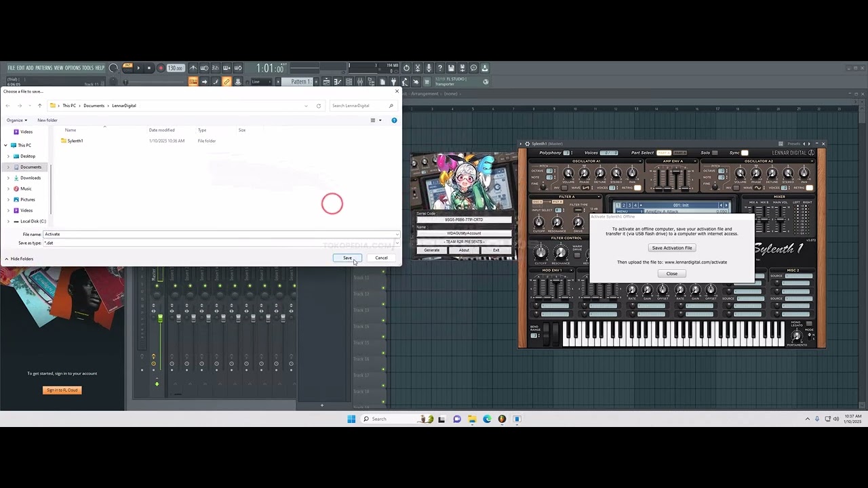This screenshot has height=488, width=868.
Task: Toggle RETRIG on Oscillator A1
Action: coord(637,188)
